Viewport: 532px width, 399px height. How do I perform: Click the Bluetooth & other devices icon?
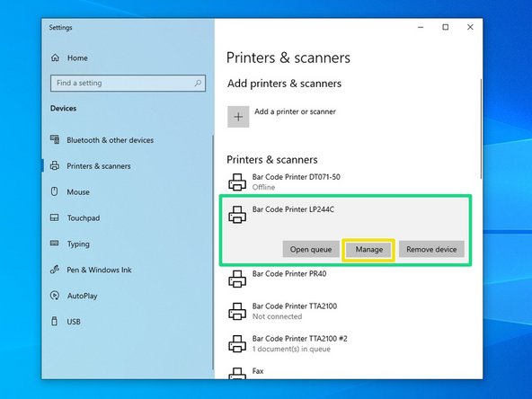click(55, 139)
